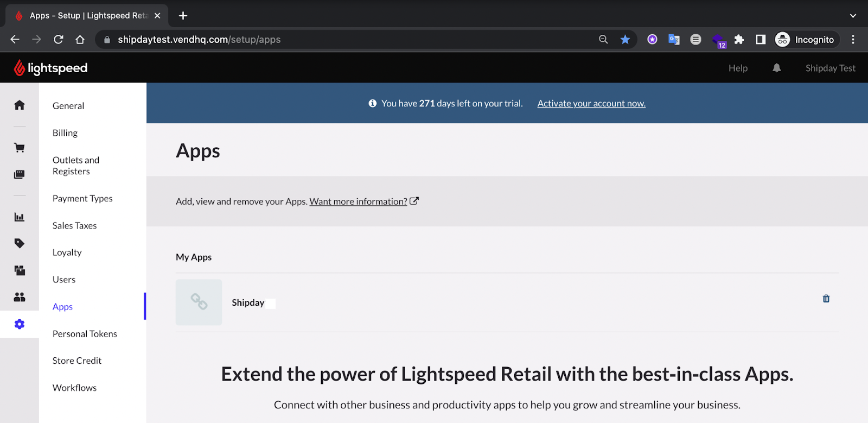Open Chrome three-dot menu
Image resolution: width=868 pixels, height=423 pixels.
[x=853, y=39]
